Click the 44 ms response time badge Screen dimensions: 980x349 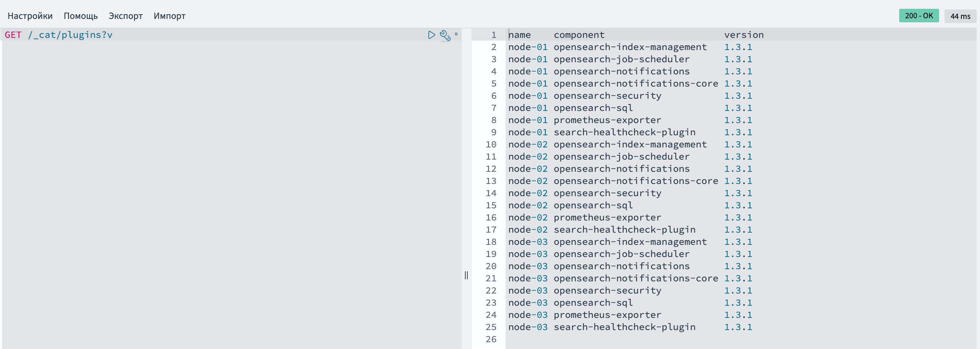[960, 16]
